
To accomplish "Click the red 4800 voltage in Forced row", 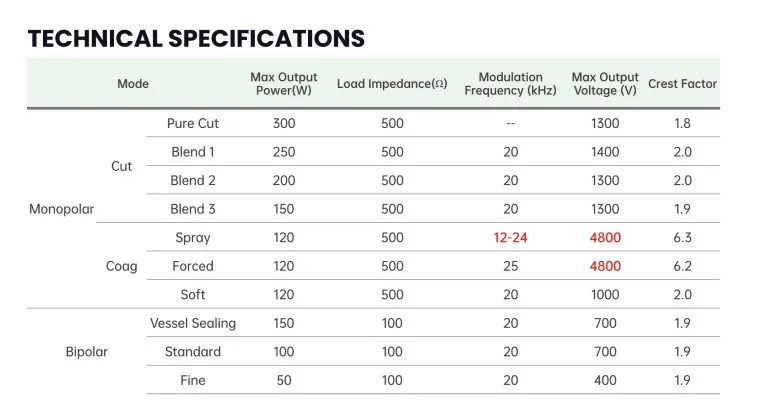I will (605, 266).
